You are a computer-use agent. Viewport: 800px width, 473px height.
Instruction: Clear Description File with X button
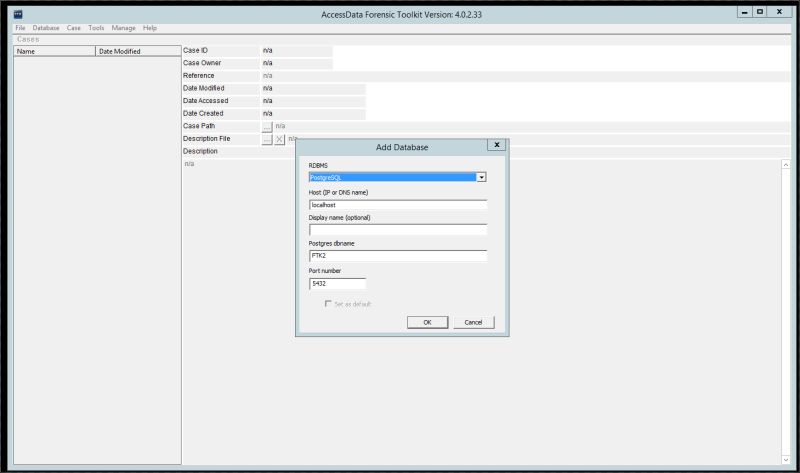coord(279,139)
